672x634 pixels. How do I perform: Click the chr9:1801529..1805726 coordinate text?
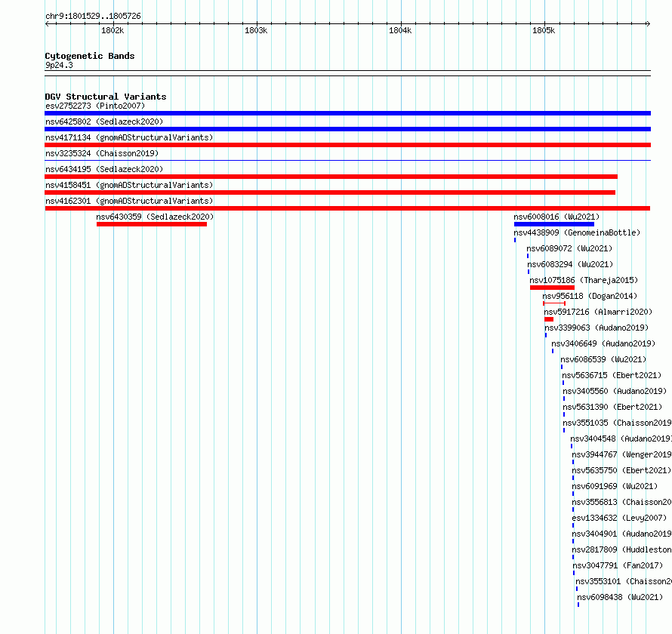[x=93, y=16]
